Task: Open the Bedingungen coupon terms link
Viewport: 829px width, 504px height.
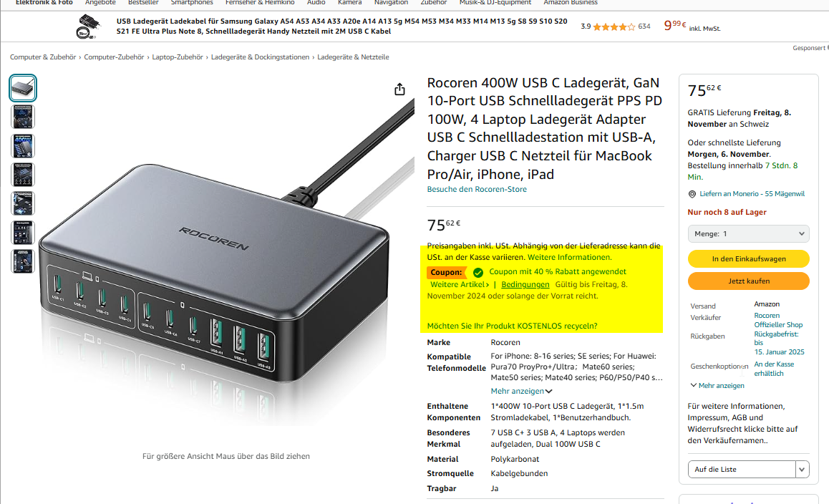Action: [x=525, y=284]
